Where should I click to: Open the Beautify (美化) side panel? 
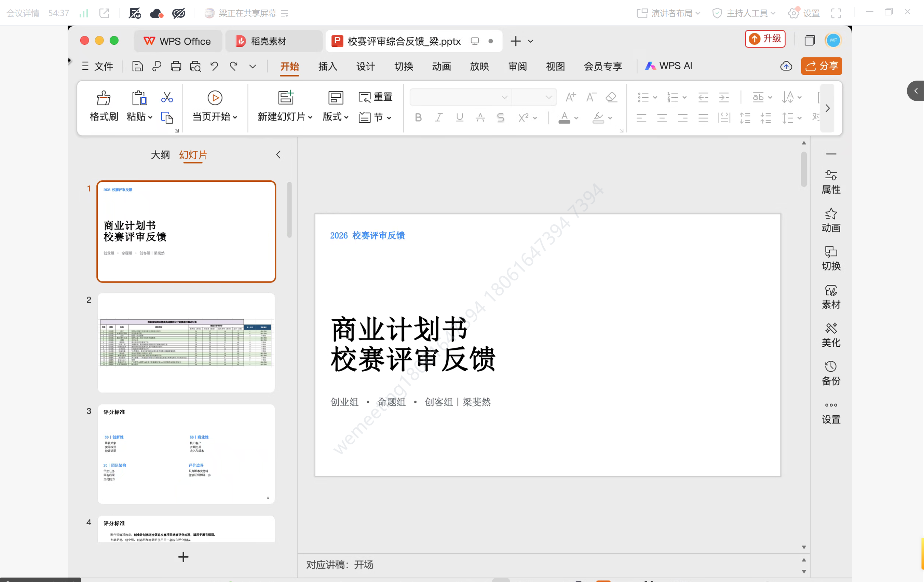click(x=831, y=336)
